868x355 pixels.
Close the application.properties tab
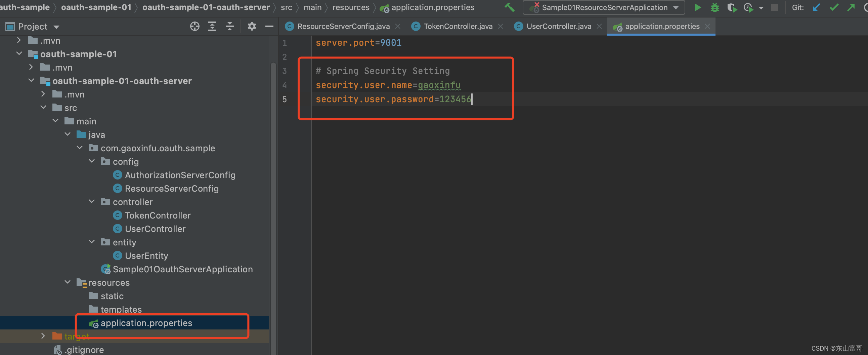(x=707, y=26)
